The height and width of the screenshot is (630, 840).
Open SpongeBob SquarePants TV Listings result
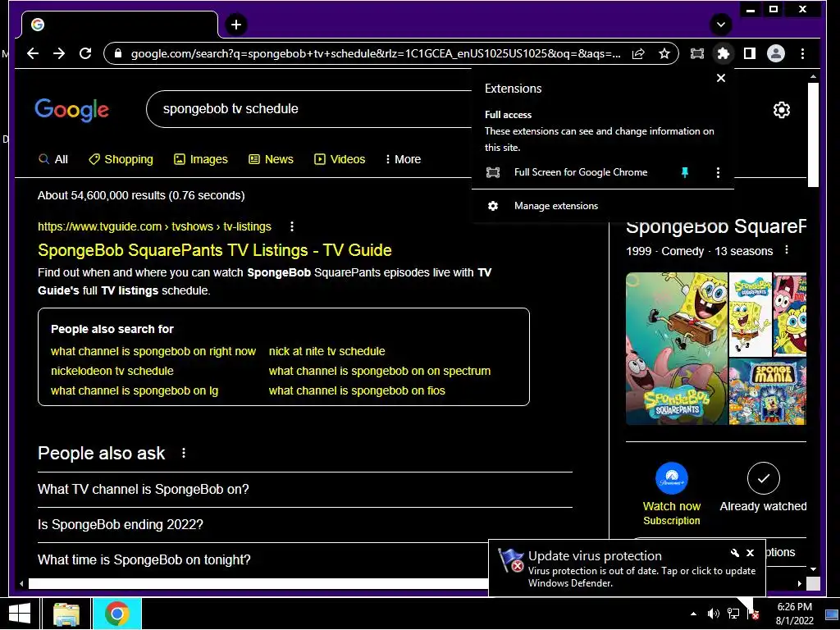(x=214, y=250)
